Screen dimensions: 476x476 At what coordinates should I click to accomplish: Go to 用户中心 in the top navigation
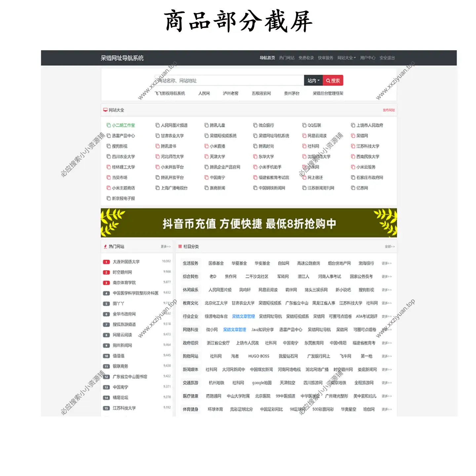point(367,58)
